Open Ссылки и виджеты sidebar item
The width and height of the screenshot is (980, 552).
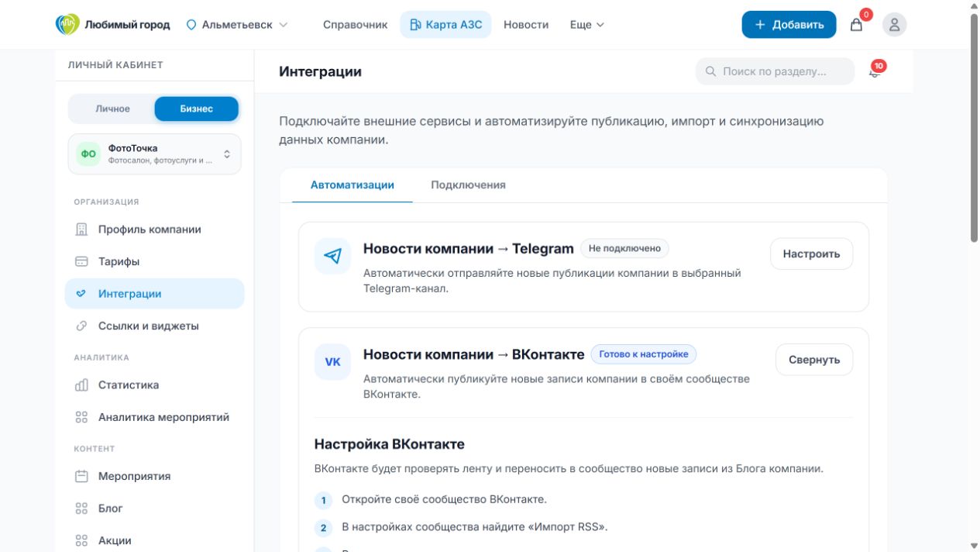(x=155, y=326)
